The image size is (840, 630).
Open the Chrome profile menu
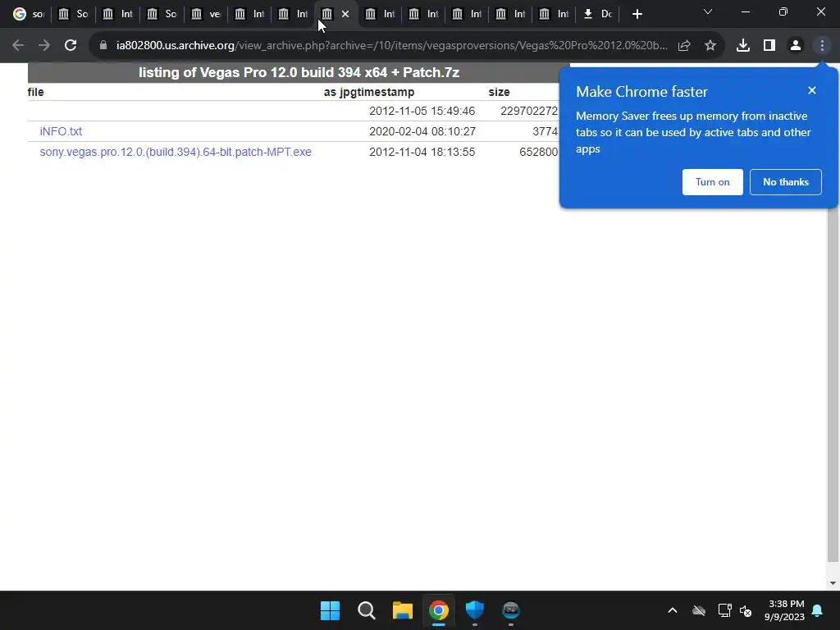click(x=796, y=46)
